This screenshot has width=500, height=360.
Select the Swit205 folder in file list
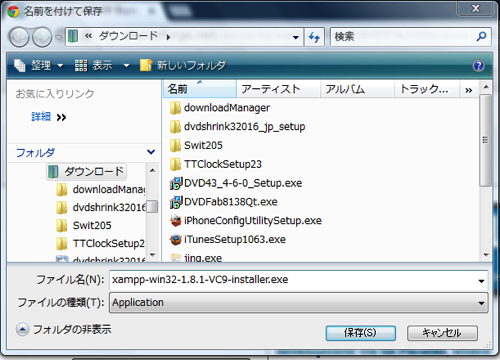point(196,145)
